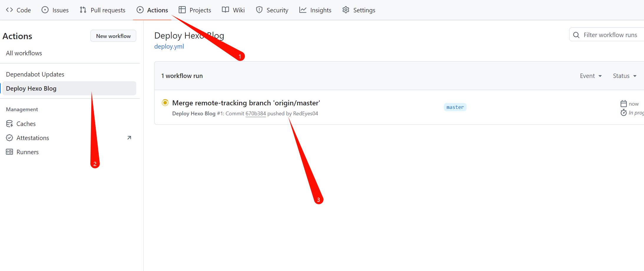Click the Security shield icon
The width and height of the screenshot is (644, 271).
(x=259, y=10)
